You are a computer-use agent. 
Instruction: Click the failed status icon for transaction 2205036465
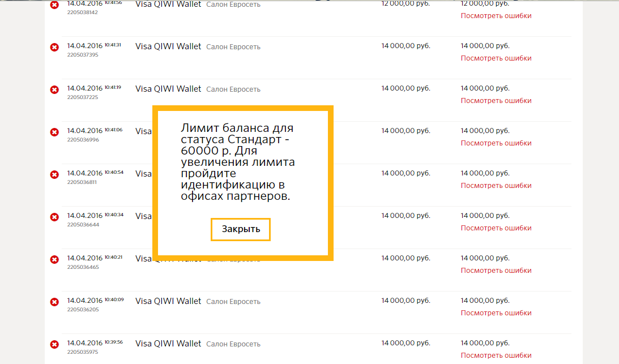[54, 259]
